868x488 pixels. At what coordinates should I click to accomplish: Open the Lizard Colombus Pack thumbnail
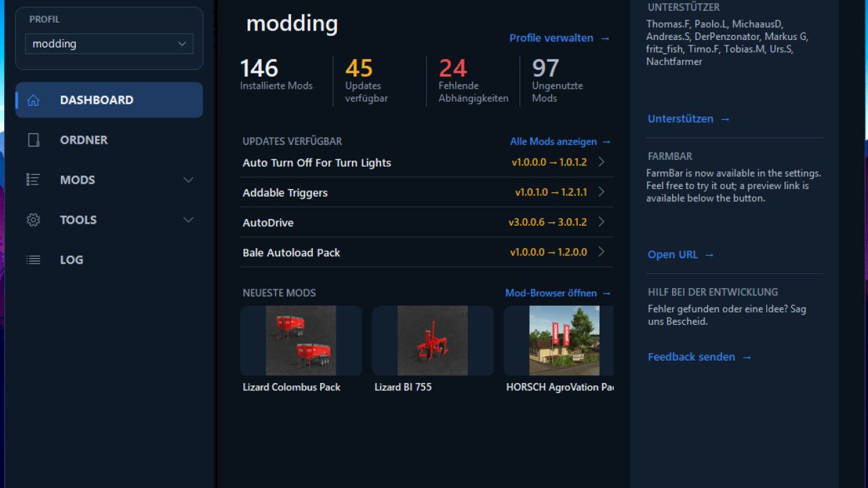click(x=301, y=340)
